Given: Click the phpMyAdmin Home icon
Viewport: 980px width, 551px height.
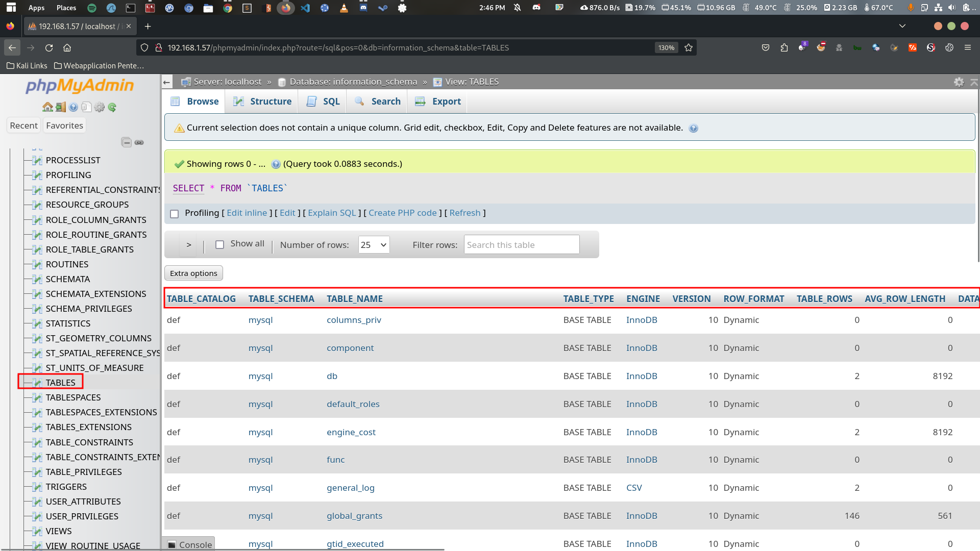Looking at the screenshot, I should coord(47,107).
